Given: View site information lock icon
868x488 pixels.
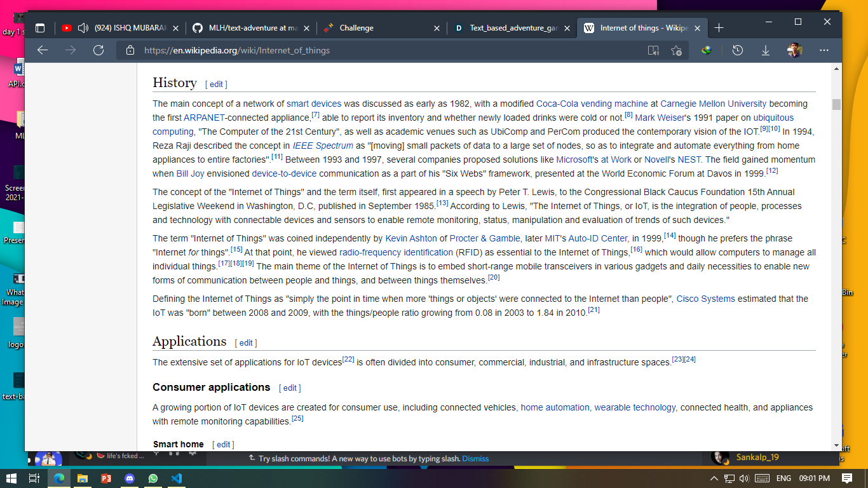Looking at the screenshot, I should coord(130,50).
